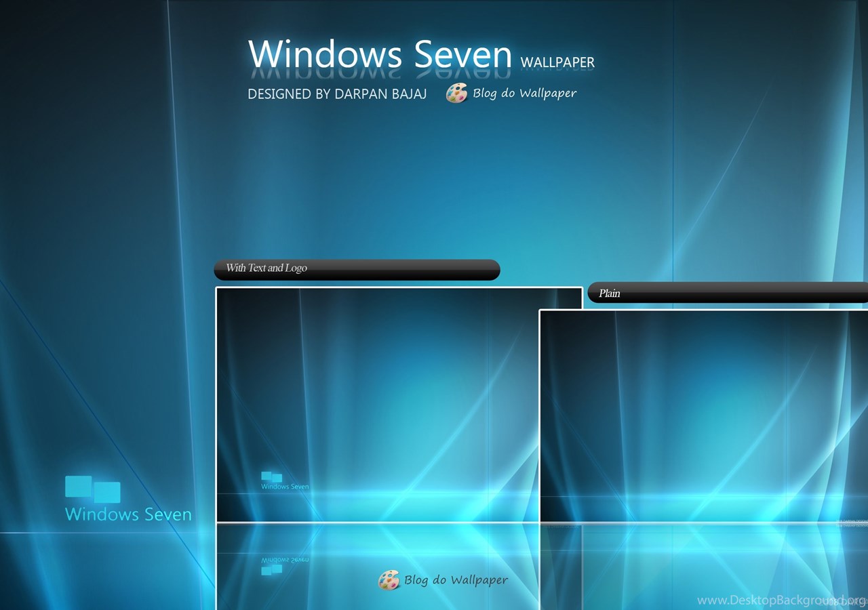
Task: Click the large Windows Seven logo squares
Action: tap(93, 489)
